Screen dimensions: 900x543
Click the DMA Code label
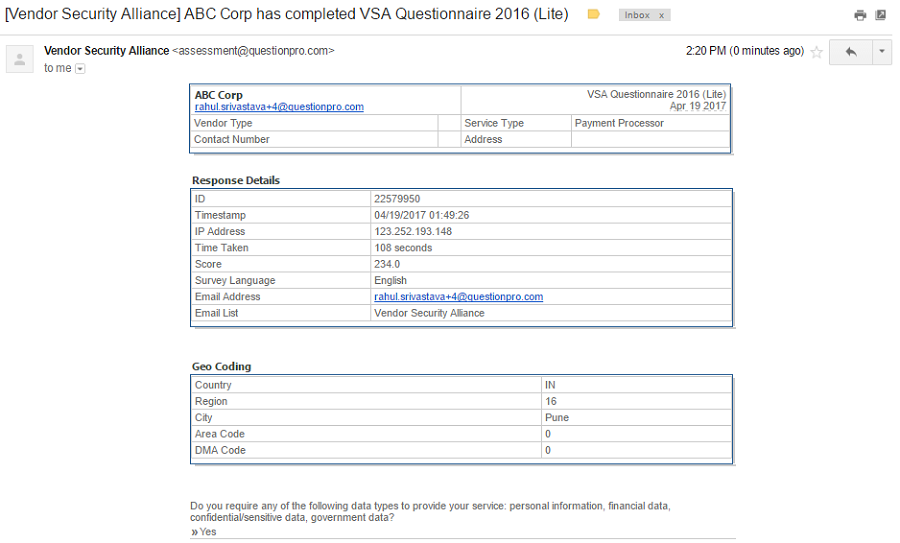coord(220,451)
